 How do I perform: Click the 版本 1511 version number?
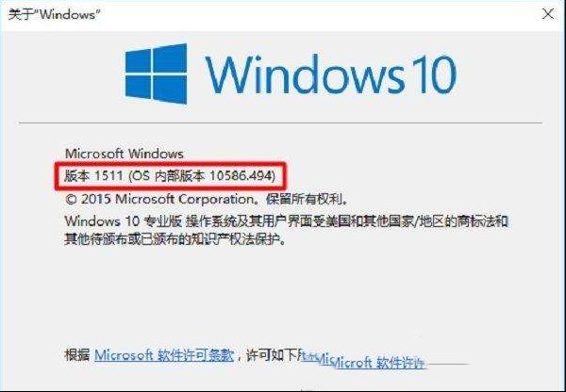(x=93, y=176)
